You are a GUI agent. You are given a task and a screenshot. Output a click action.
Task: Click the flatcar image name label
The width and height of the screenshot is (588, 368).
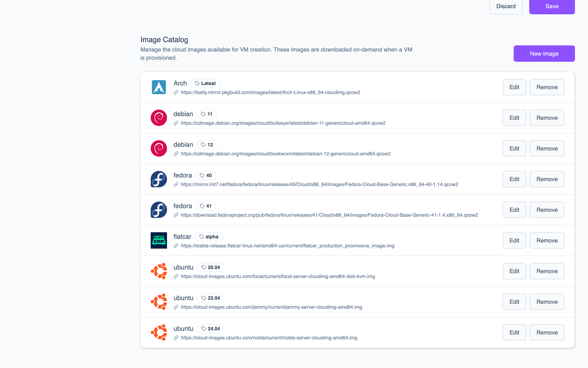tap(182, 237)
